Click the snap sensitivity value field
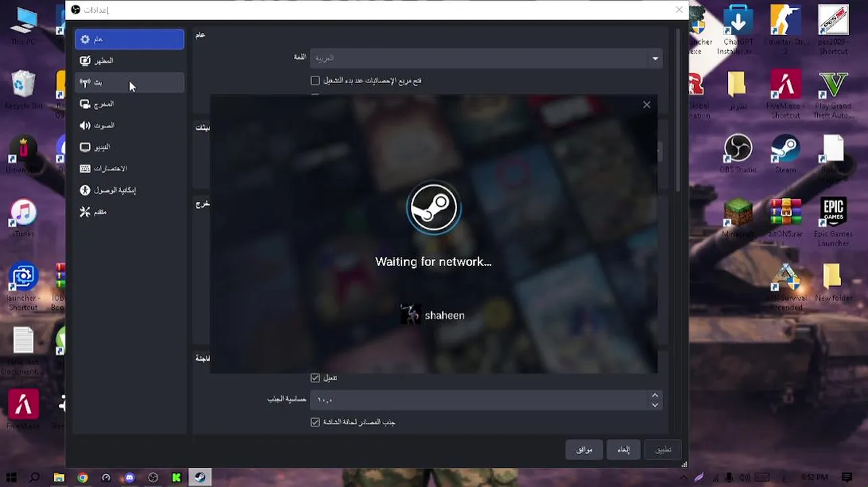This screenshot has height=487, width=868. click(479, 400)
